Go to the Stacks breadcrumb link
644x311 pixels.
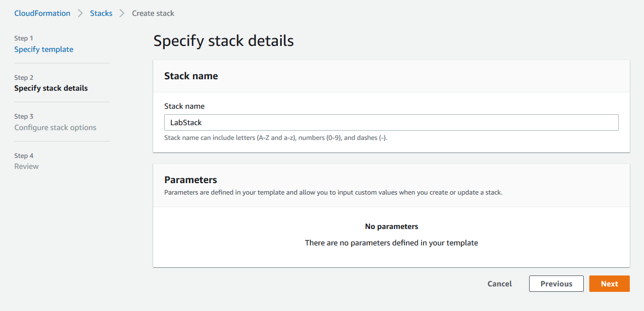pyautogui.click(x=101, y=13)
